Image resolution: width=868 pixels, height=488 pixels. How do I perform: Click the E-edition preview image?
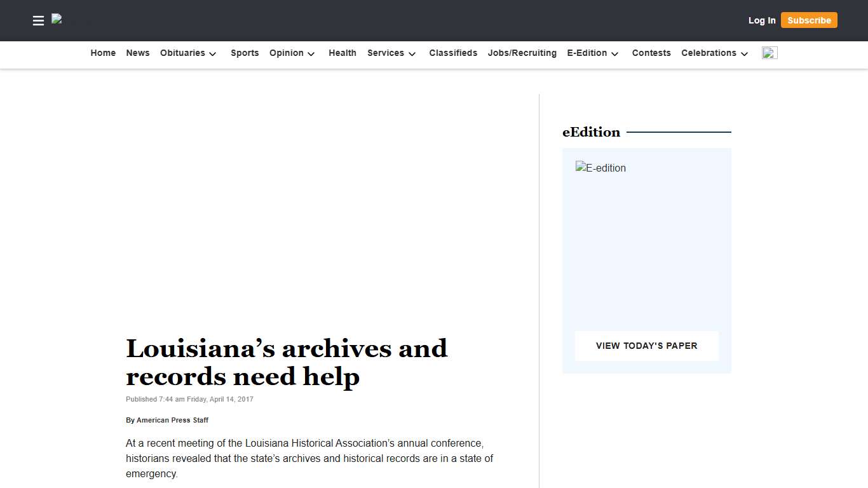tap(600, 168)
